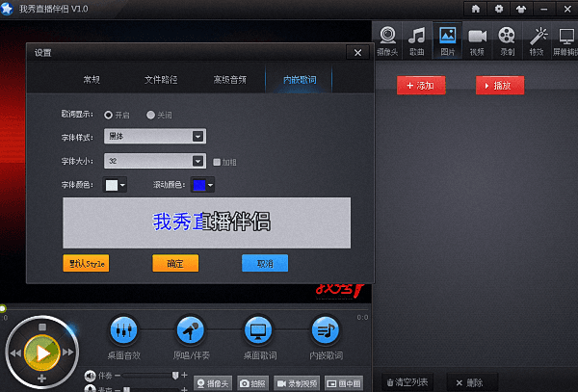Open settings gear in title bar

pos(498,9)
